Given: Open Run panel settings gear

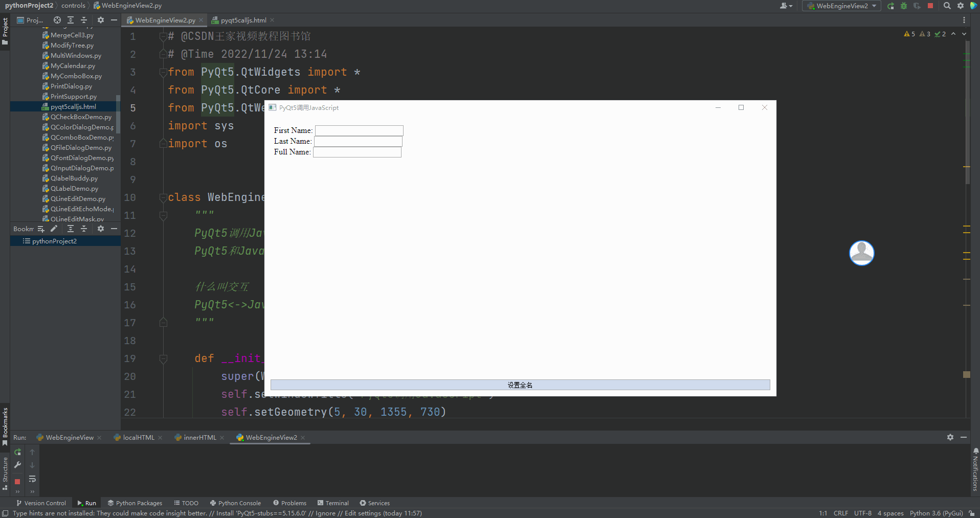Looking at the screenshot, I should tap(950, 437).
